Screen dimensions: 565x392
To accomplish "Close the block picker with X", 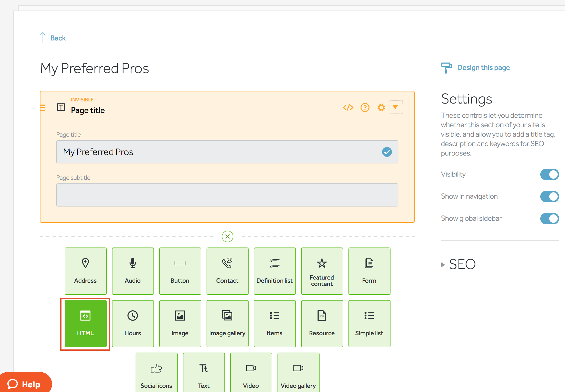I will 228,236.
